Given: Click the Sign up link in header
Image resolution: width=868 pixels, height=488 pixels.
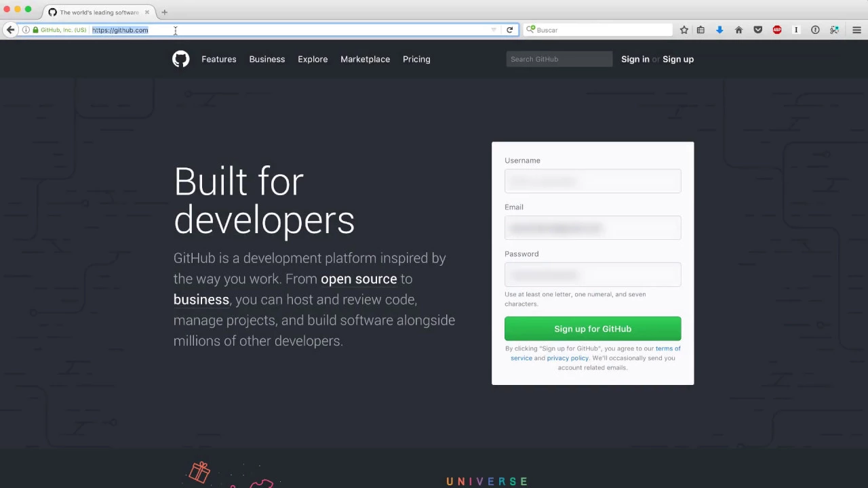Looking at the screenshot, I should 678,59.
